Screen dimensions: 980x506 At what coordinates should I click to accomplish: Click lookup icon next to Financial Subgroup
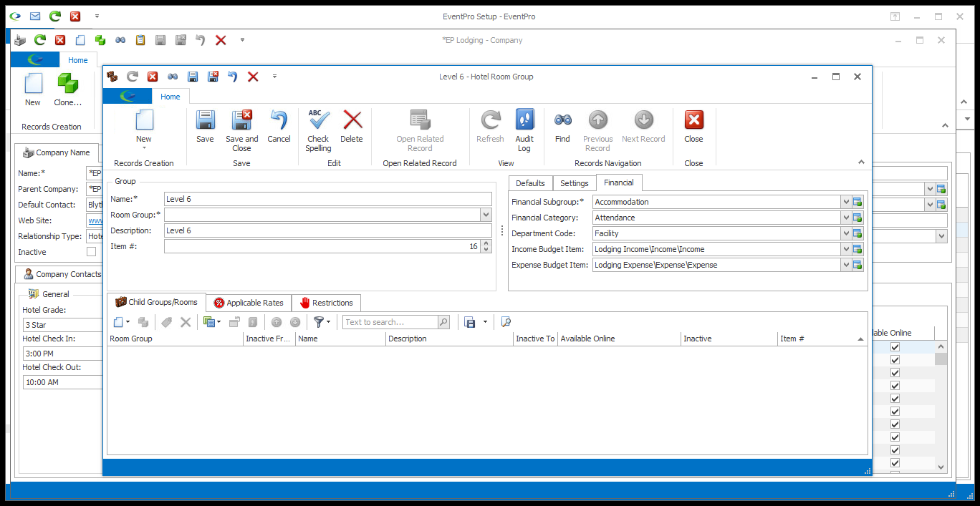click(x=857, y=202)
